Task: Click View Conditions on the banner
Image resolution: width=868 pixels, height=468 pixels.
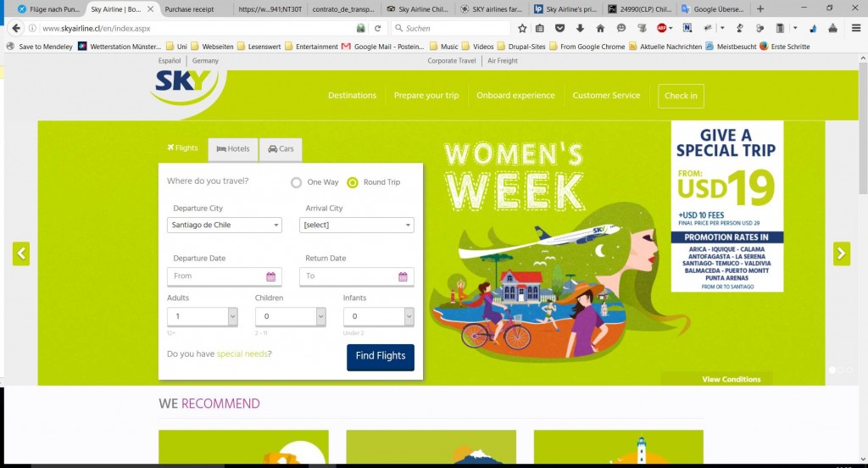Action: (732, 379)
